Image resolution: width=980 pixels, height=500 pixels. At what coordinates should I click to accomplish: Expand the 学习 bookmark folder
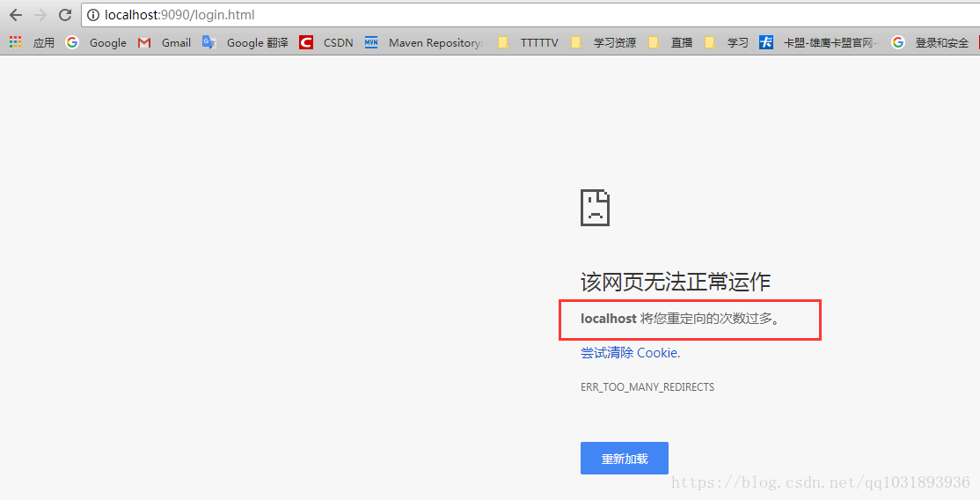(737, 42)
